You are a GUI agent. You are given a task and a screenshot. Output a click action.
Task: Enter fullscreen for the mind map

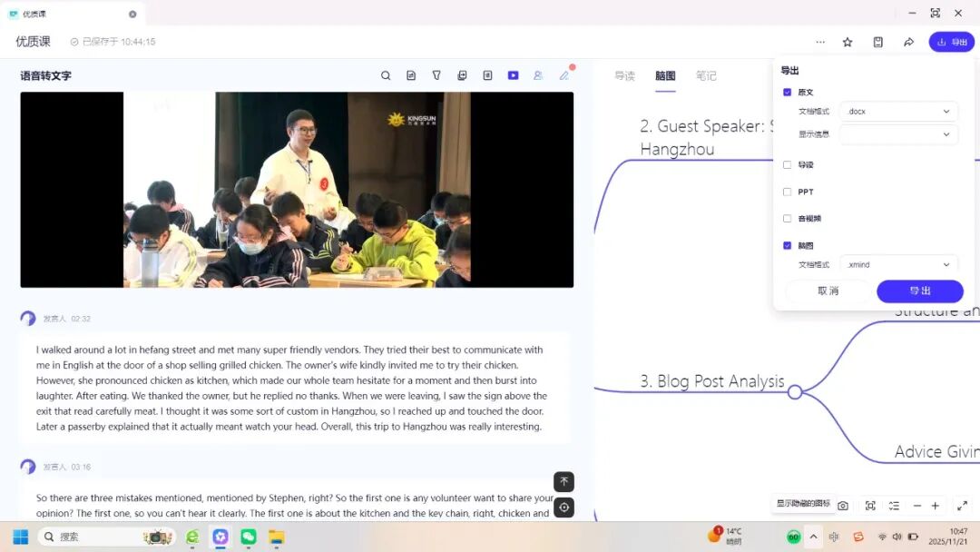point(962,506)
